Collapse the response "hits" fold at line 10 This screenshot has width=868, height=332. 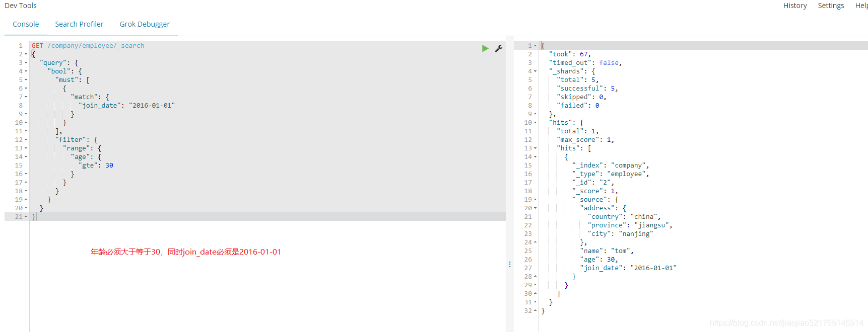pyautogui.click(x=536, y=123)
